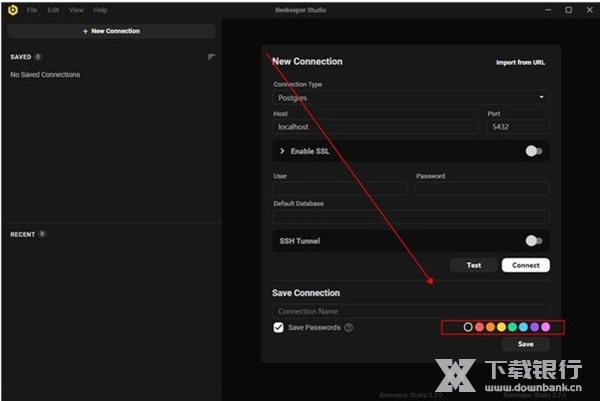This screenshot has height=401, width=600.
Task: Focus the Connection Name input field
Action: point(411,311)
